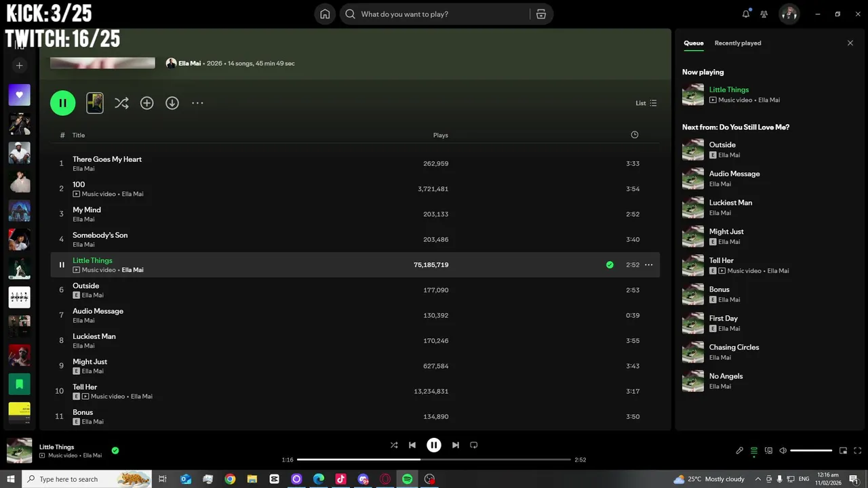
Task: Select Audio Message in the track list
Action: pos(355,315)
